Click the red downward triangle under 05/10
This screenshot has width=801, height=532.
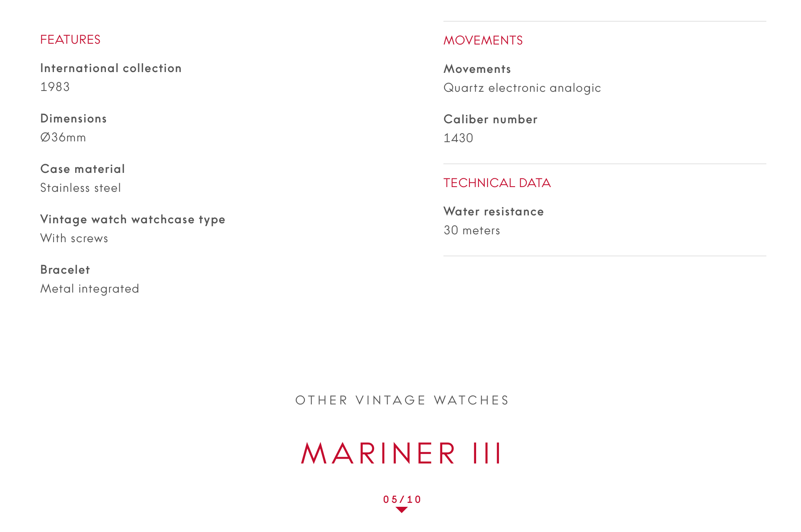point(401,510)
